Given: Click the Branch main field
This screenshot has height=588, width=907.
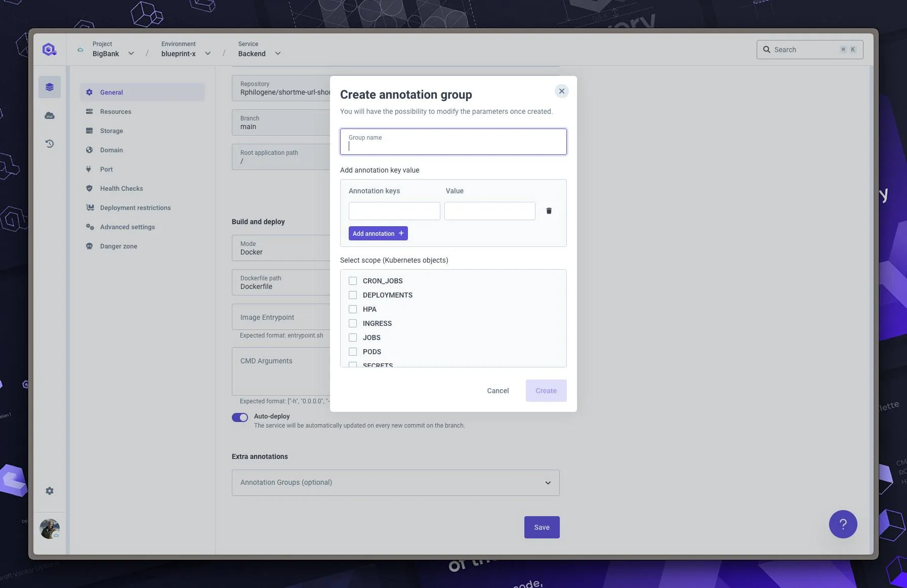Looking at the screenshot, I should pyautogui.click(x=281, y=122).
